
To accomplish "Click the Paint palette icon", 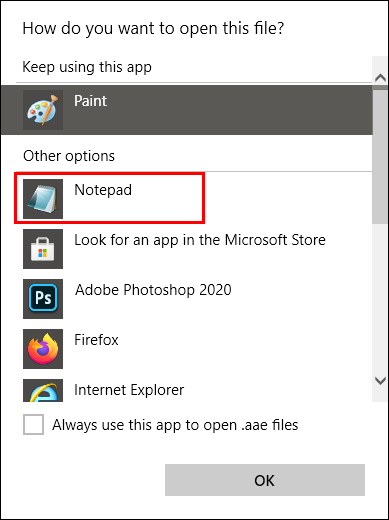I will 43,110.
